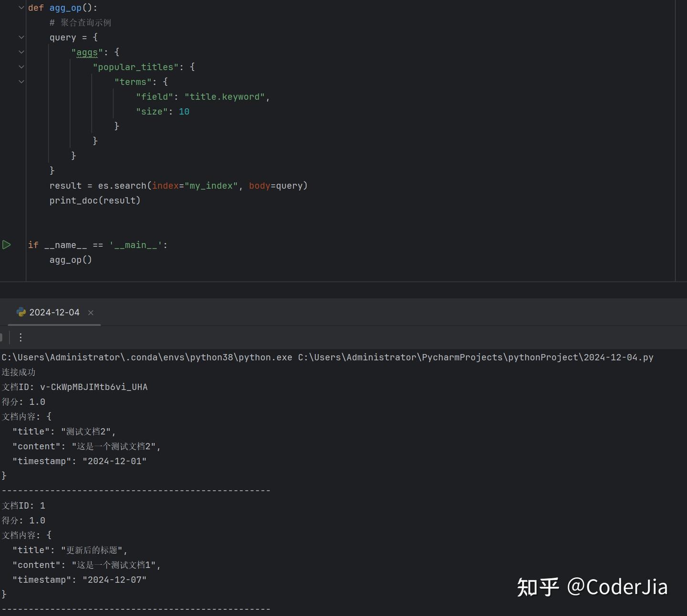
Task: Run the script using the green gutter arrow
Action: tap(7, 245)
